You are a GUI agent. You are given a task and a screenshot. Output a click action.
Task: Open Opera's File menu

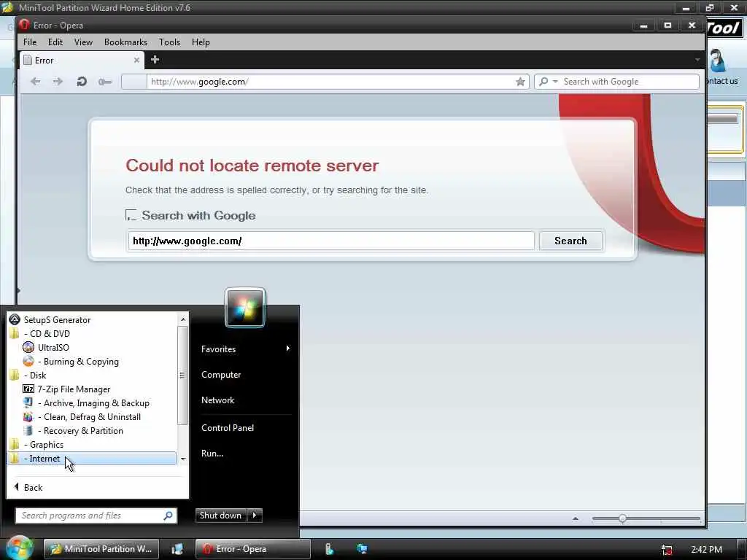point(29,42)
